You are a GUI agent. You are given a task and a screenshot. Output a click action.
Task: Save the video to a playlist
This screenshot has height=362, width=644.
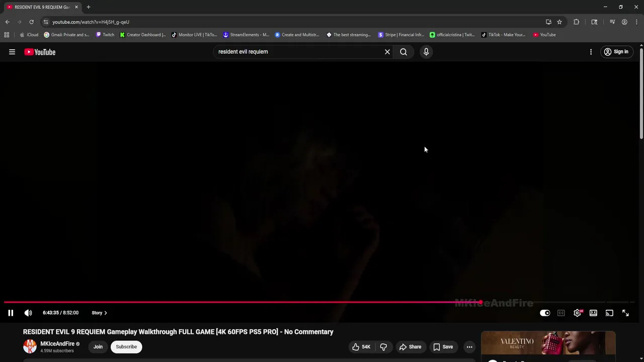(443, 347)
